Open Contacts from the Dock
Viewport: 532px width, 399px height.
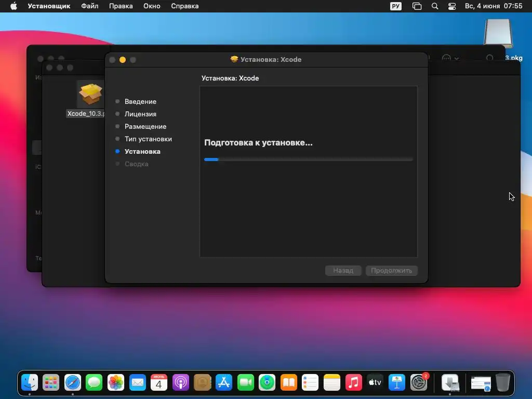(202, 382)
